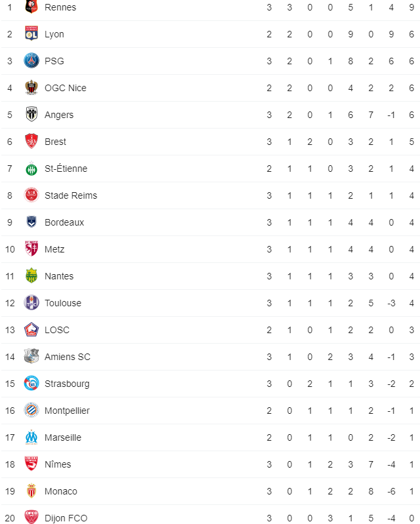This screenshot has height=524, width=420.
Task: Click the LOSC club badge
Action: click(x=31, y=329)
